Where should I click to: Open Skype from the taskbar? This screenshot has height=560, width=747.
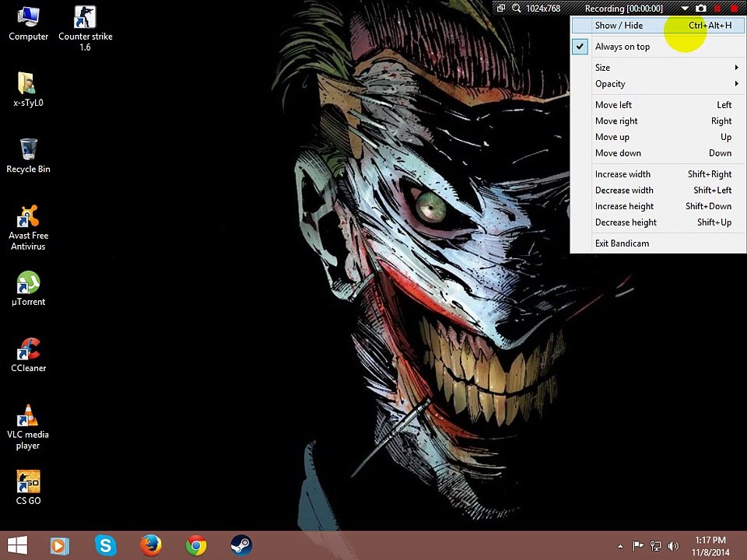point(105,545)
